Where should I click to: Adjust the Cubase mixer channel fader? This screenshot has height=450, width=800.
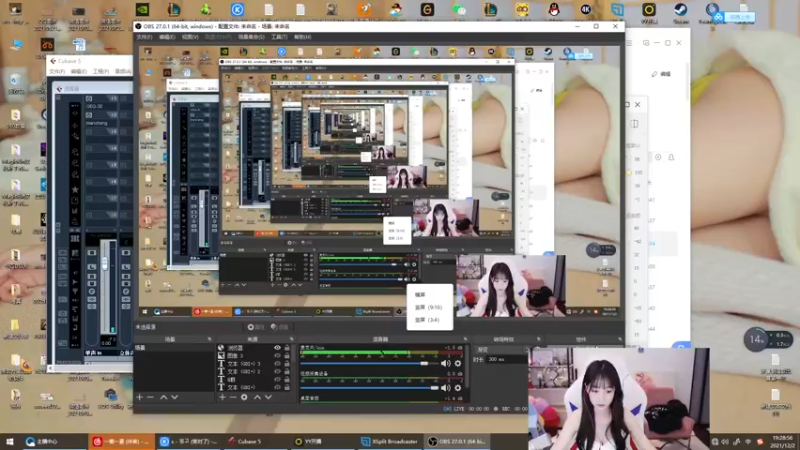point(105,263)
